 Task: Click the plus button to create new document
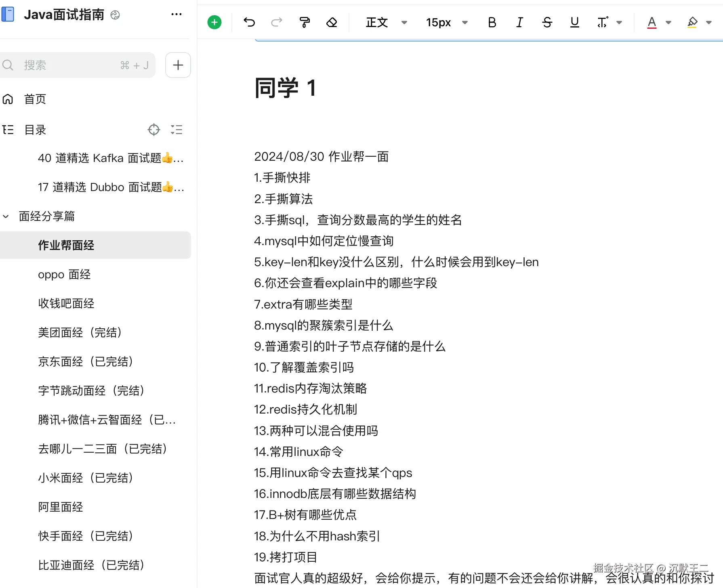178,65
